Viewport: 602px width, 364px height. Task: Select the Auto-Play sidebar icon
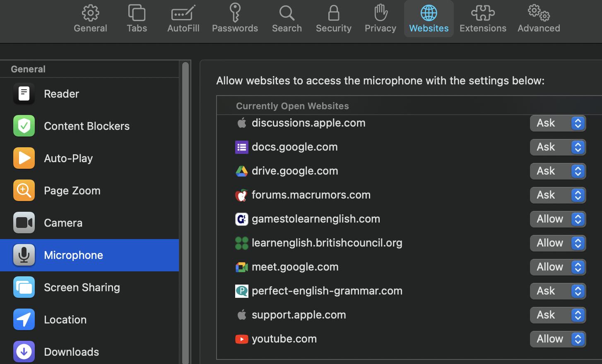(24, 158)
